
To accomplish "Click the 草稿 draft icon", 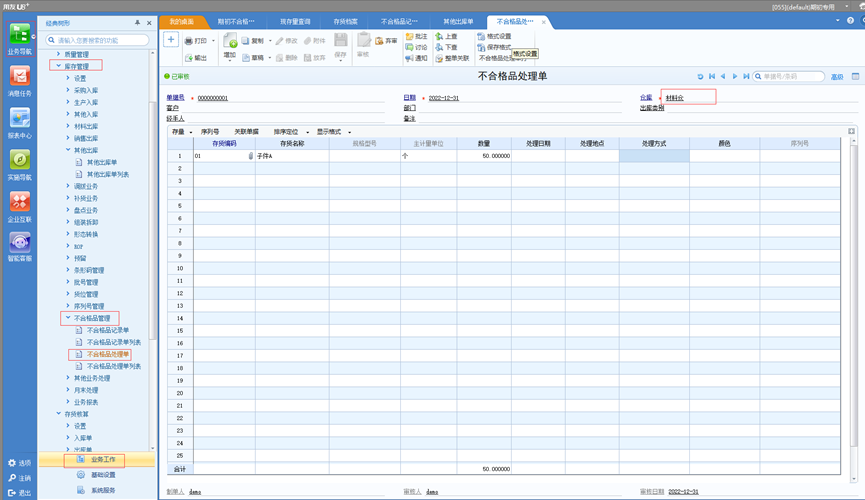I will click(x=245, y=58).
